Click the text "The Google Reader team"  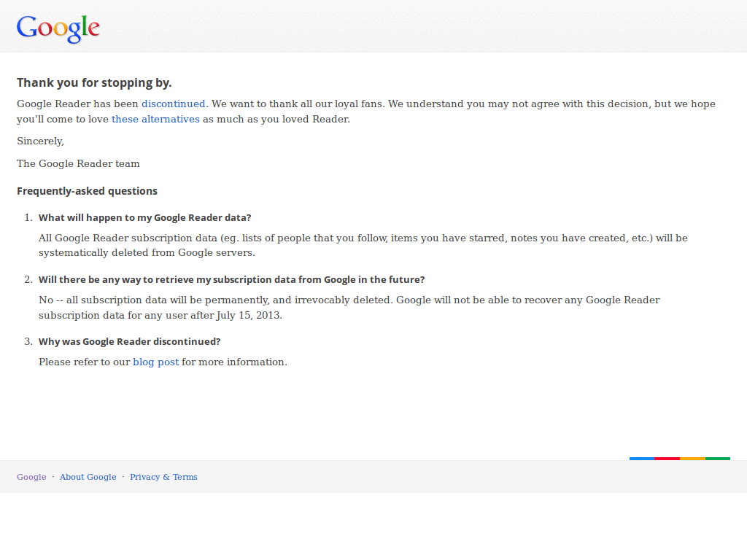tap(78, 163)
